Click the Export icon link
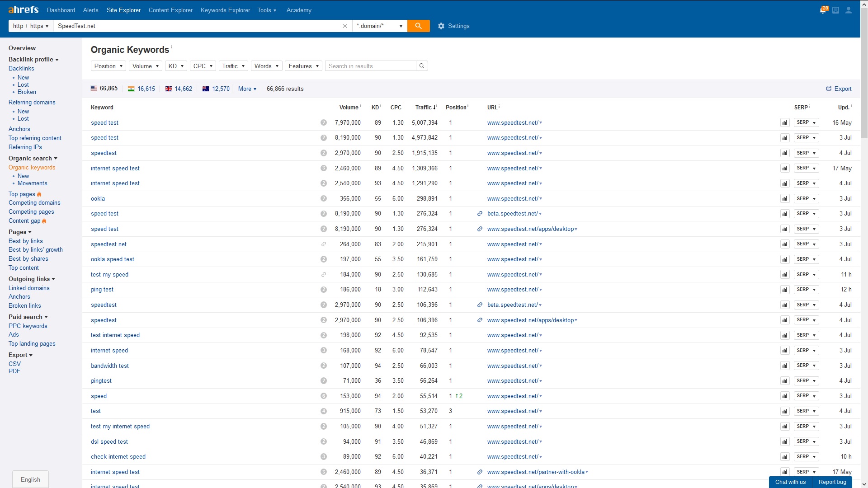The width and height of the screenshot is (868, 488). (x=839, y=89)
